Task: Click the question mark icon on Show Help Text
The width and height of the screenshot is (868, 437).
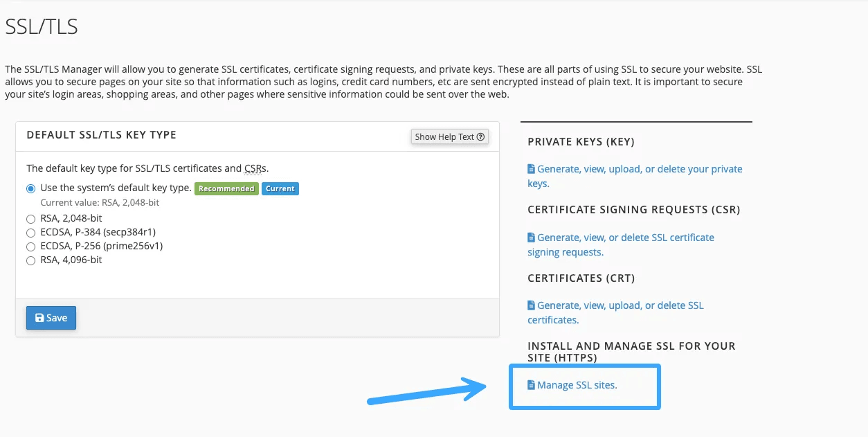Action: tap(481, 136)
